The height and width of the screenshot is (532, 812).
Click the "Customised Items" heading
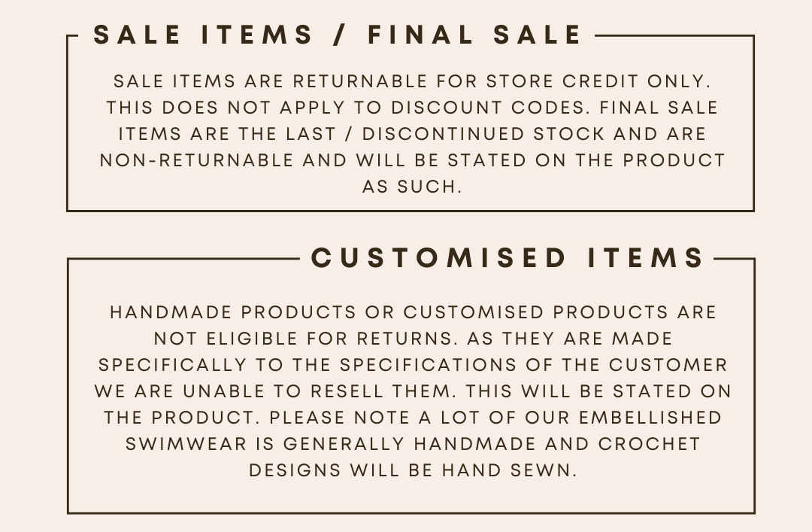point(508,258)
